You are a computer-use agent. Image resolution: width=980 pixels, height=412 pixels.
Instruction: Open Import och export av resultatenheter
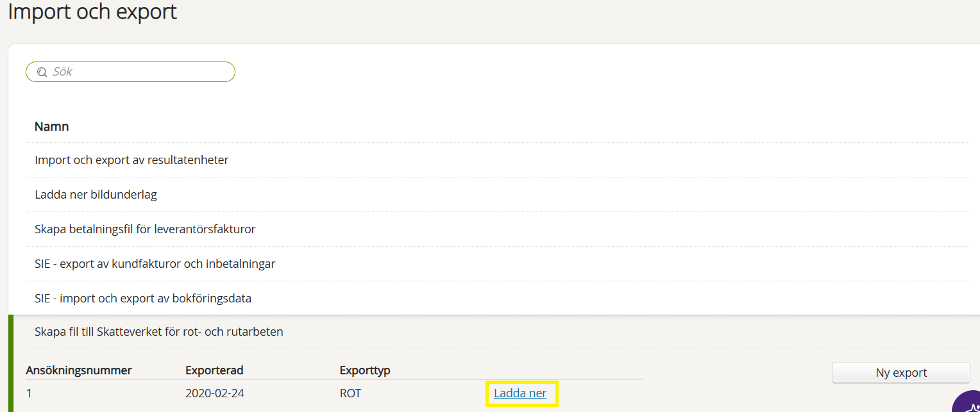[x=131, y=160]
